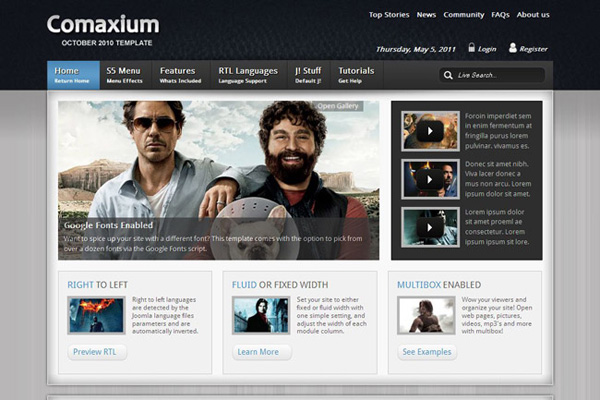Click the Open Gallery label on the banner
This screenshot has height=400, width=600.
[338, 106]
